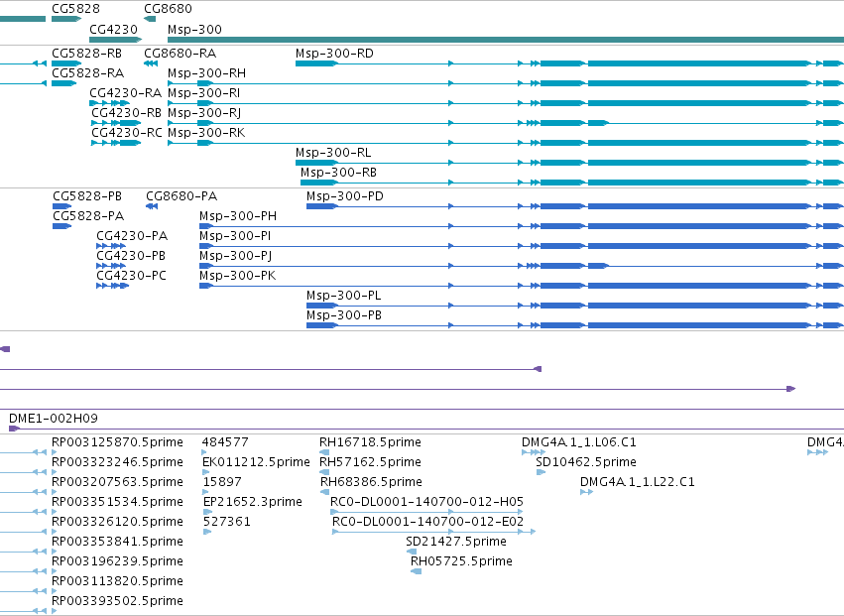
Task: Open the RP003207563.5prime EST label
Action: coord(117,482)
